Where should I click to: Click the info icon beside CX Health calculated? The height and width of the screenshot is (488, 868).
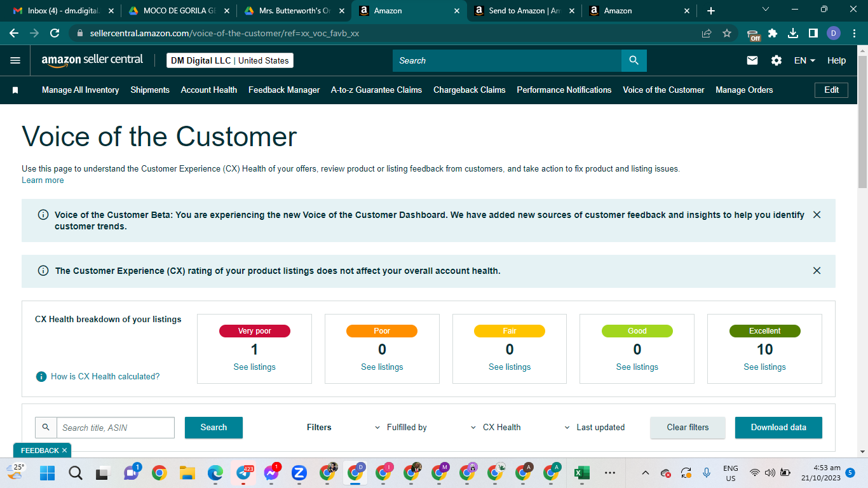click(x=41, y=377)
